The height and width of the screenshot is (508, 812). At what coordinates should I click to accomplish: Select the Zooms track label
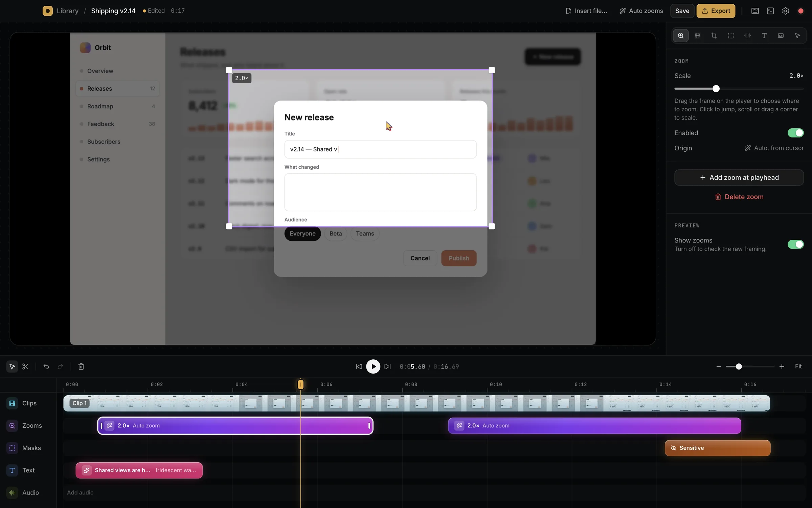(32, 425)
